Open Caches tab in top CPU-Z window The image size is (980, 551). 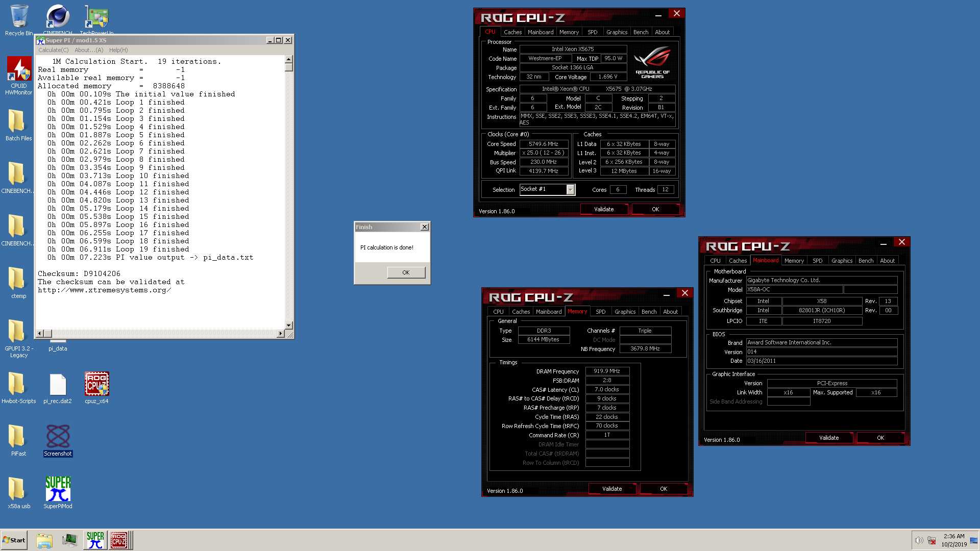[512, 32]
